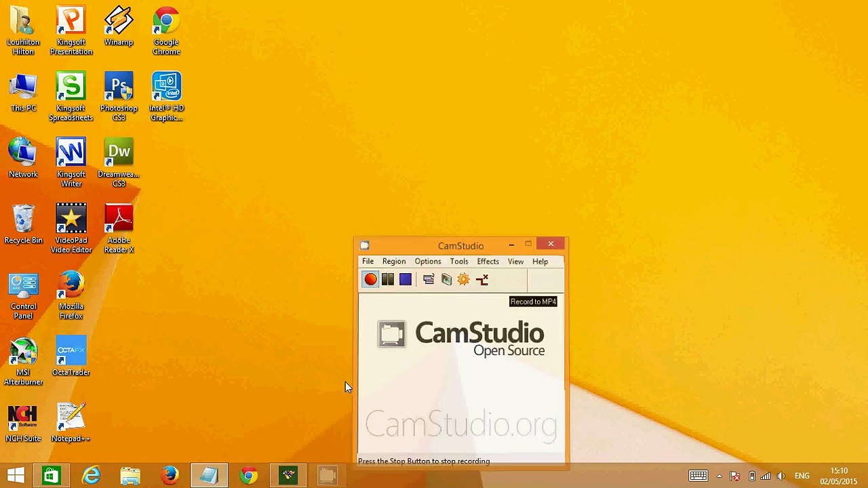The width and height of the screenshot is (868, 488).
Task: Click the CamStudio title bar icon
Action: tap(365, 245)
